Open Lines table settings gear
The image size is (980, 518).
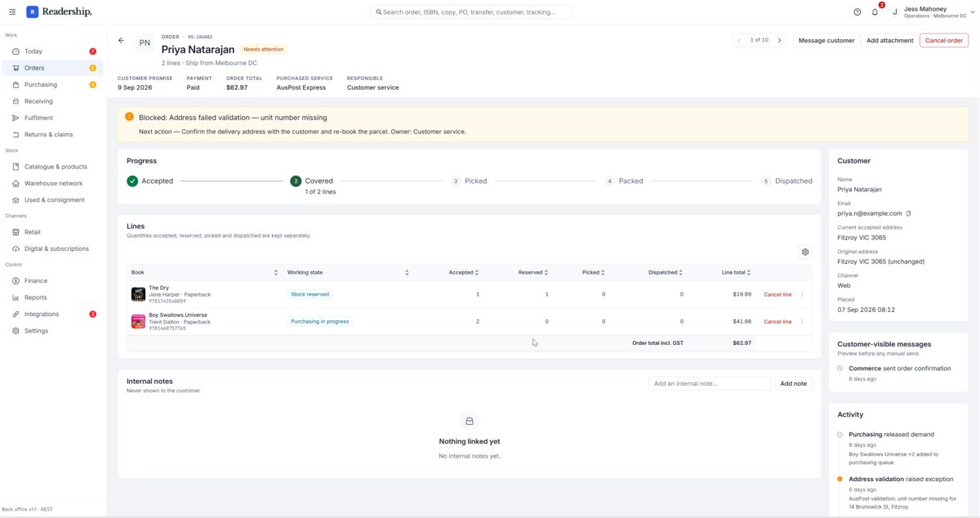(805, 252)
